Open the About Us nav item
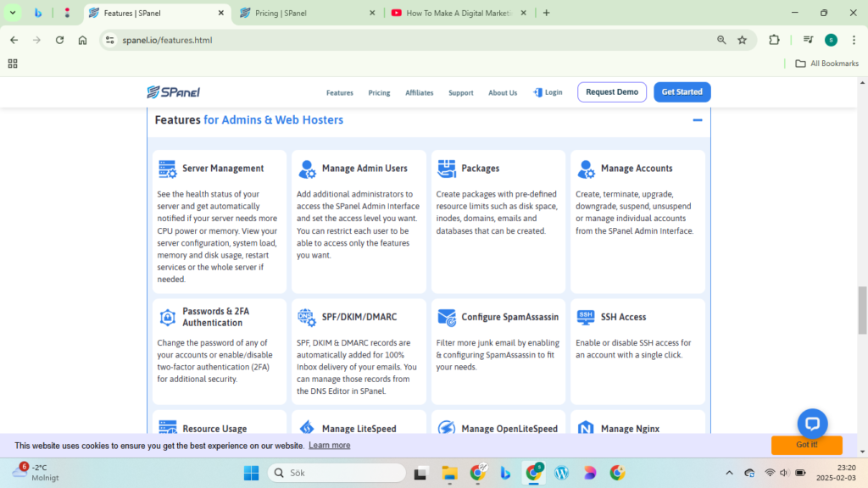Viewport: 868px width, 488px height. pos(503,93)
